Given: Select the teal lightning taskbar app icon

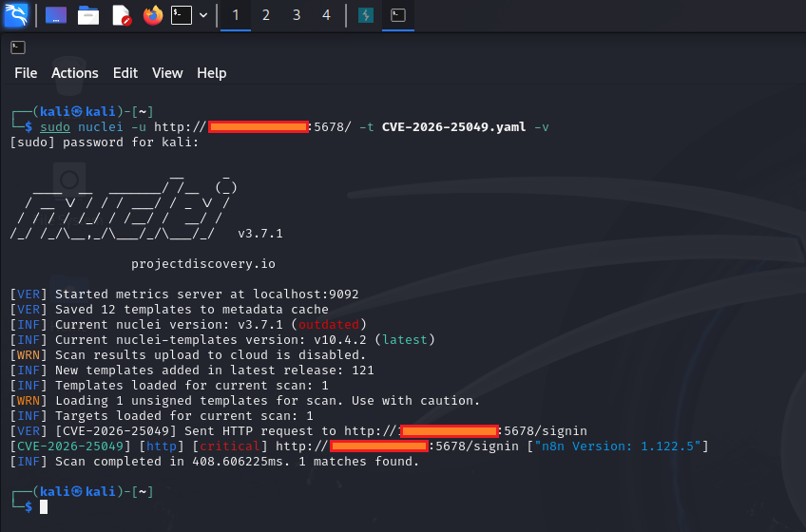Looking at the screenshot, I should coord(366,15).
